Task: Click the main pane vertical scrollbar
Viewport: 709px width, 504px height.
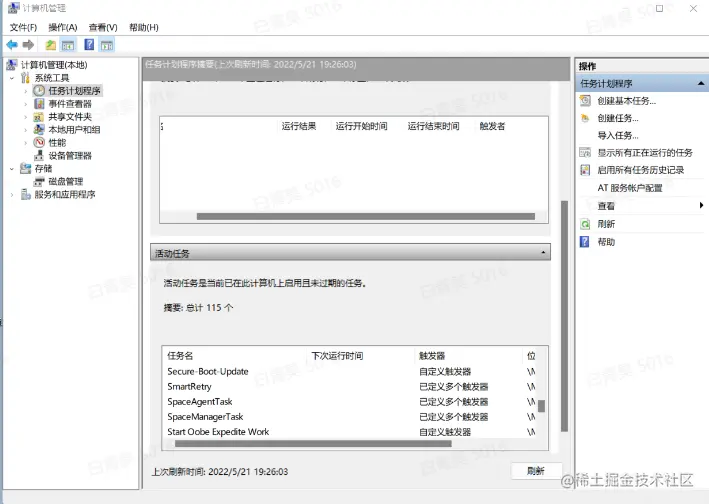Action: [x=564, y=316]
